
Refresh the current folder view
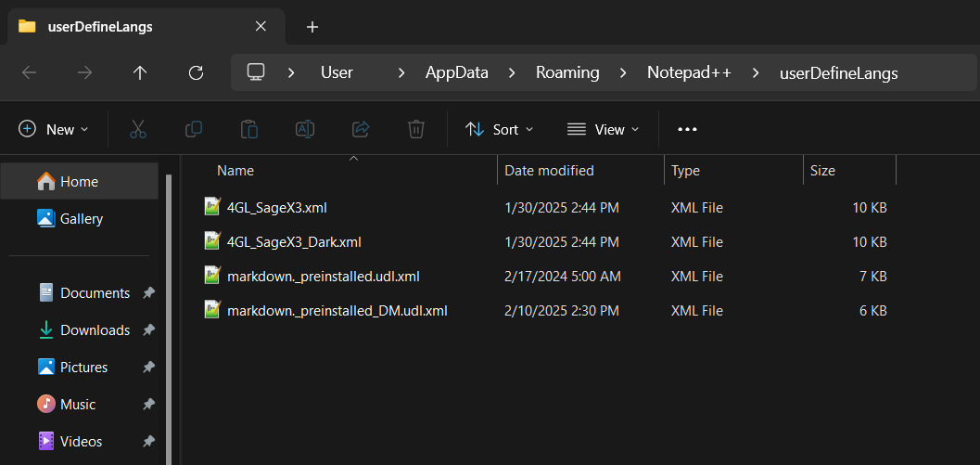pyautogui.click(x=196, y=72)
